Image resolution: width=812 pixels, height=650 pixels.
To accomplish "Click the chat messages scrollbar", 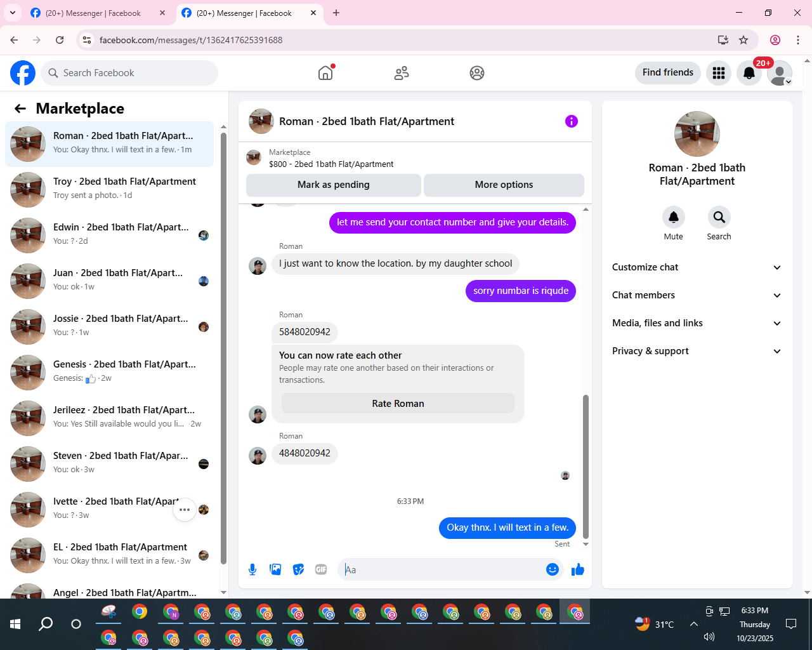I will 586,467.
